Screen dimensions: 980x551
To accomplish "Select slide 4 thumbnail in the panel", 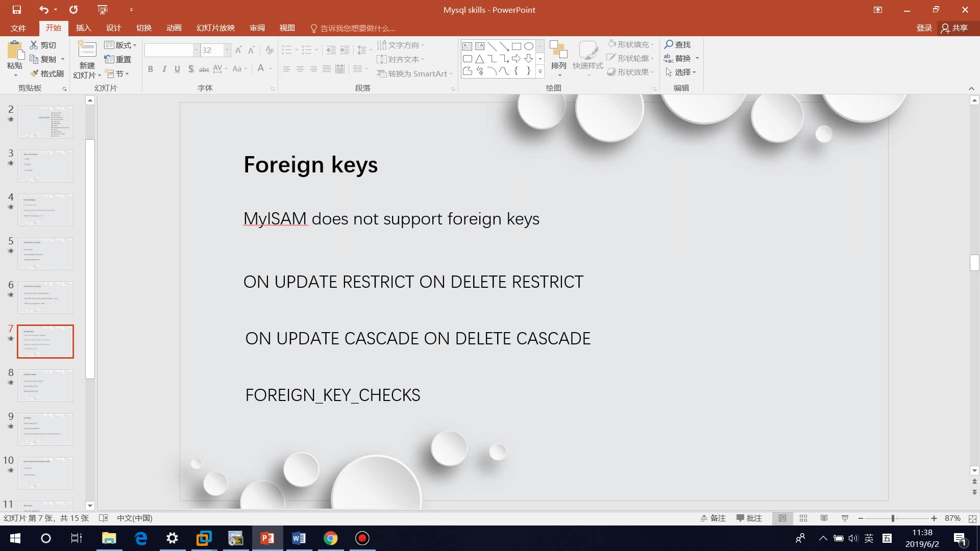I will click(x=45, y=210).
